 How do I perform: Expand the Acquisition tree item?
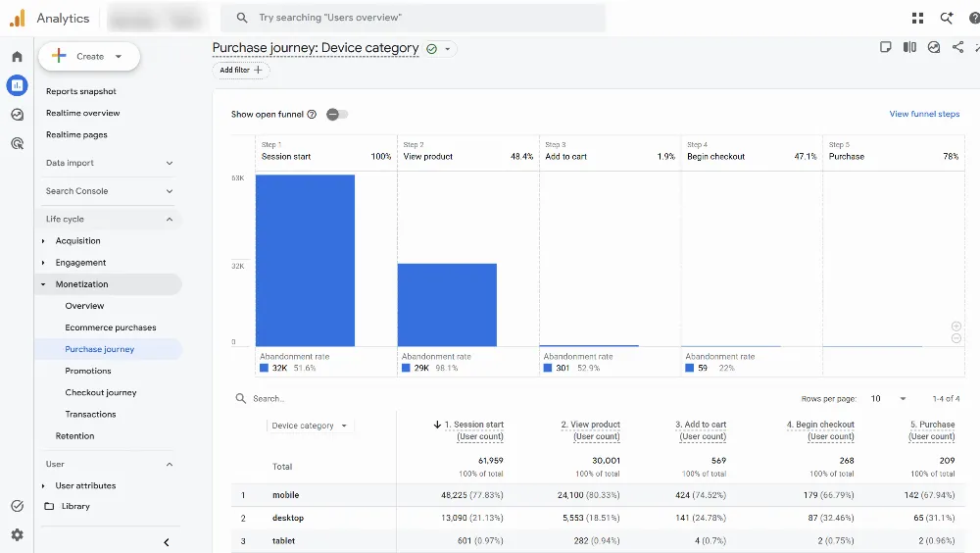pyautogui.click(x=43, y=241)
